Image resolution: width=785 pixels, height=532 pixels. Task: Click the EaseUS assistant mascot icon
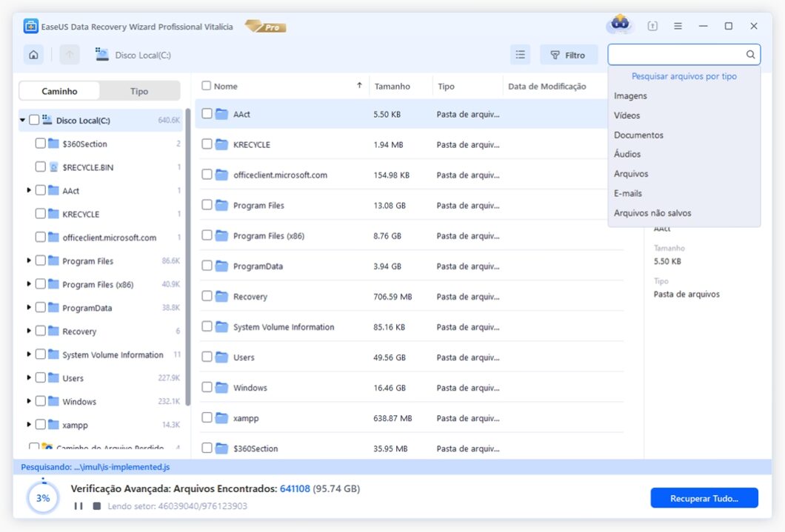620,24
